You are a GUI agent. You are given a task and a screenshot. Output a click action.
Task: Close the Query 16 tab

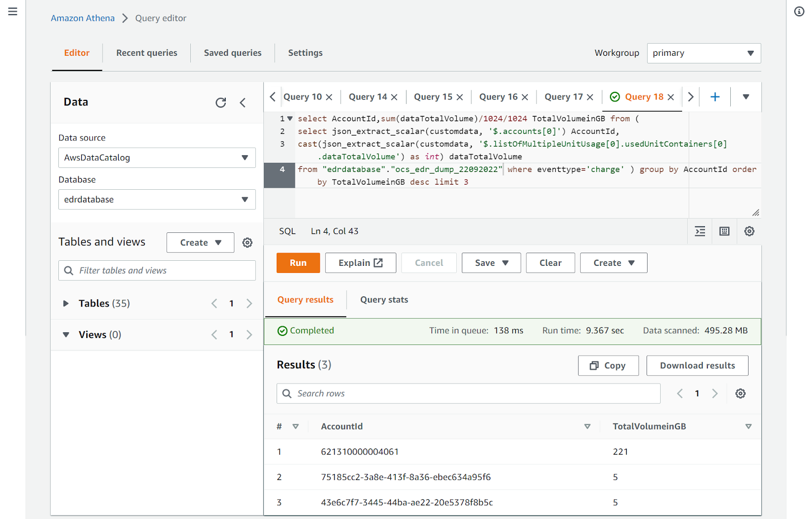525,97
